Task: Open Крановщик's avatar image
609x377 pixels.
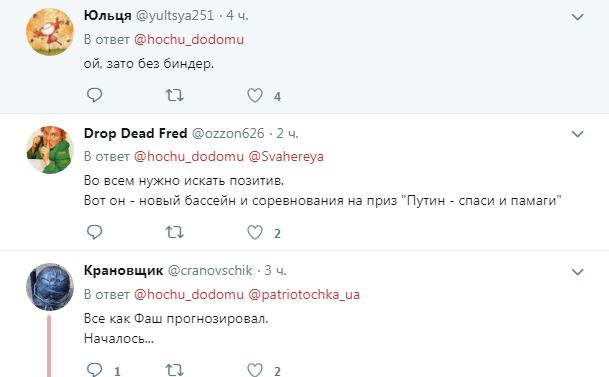Action: (x=50, y=287)
